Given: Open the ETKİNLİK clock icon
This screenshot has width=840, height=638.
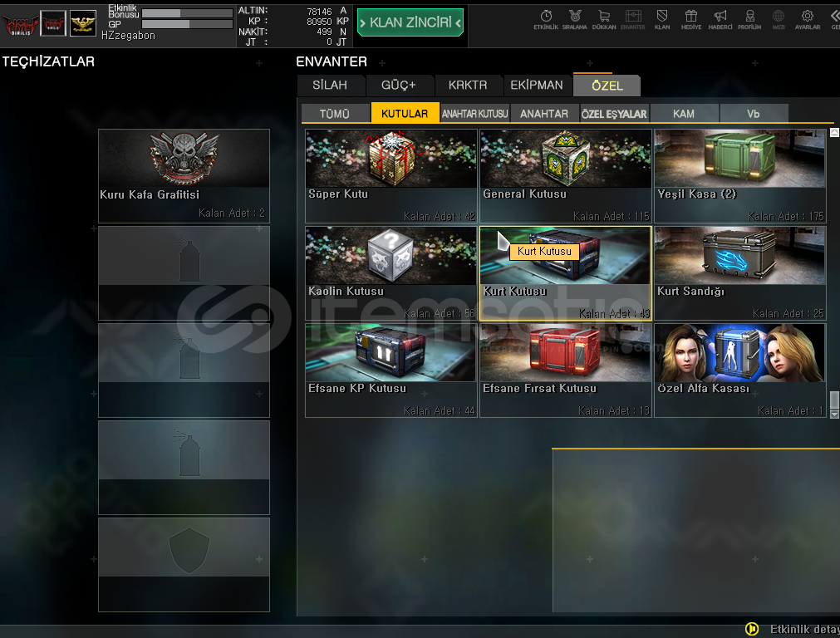Looking at the screenshot, I should coord(546,19).
